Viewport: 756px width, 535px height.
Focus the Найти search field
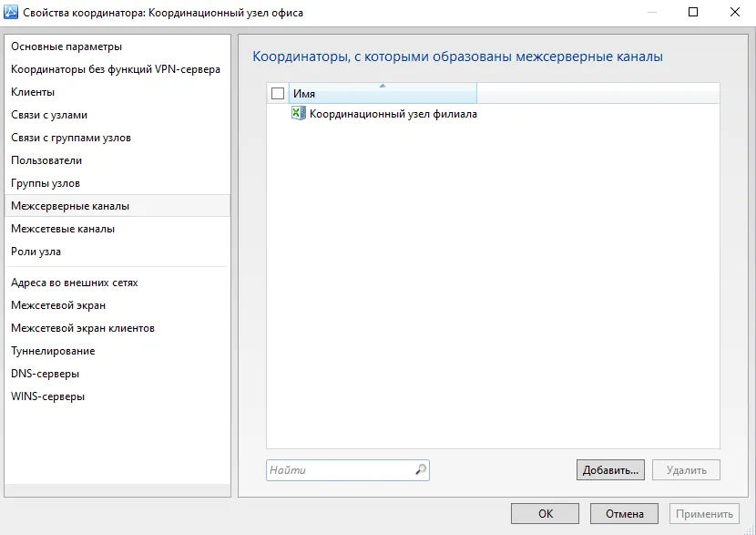coord(340,470)
